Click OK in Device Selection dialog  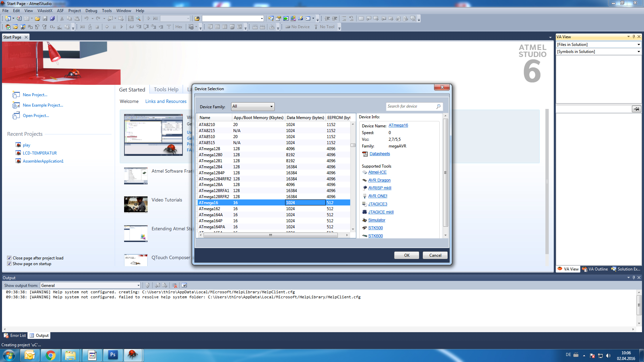point(407,255)
